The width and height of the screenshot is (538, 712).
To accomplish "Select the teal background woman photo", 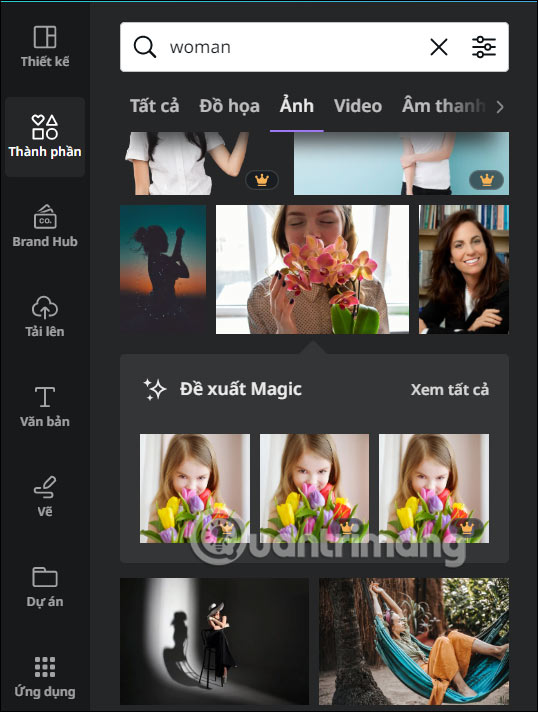I will (x=401, y=163).
